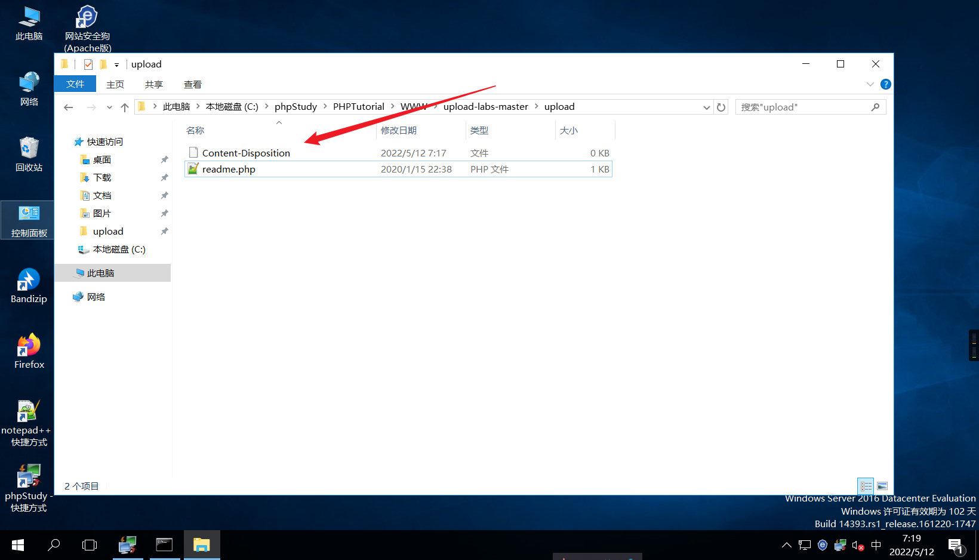
Task: Select 此电脑 in the navigation pane
Action: 112,273
